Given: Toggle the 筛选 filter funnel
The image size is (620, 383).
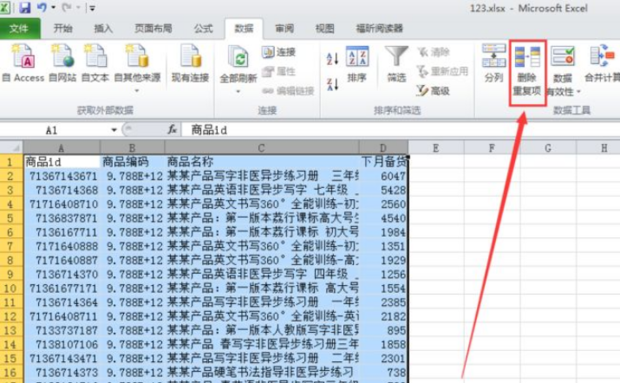Looking at the screenshot, I should (397, 64).
